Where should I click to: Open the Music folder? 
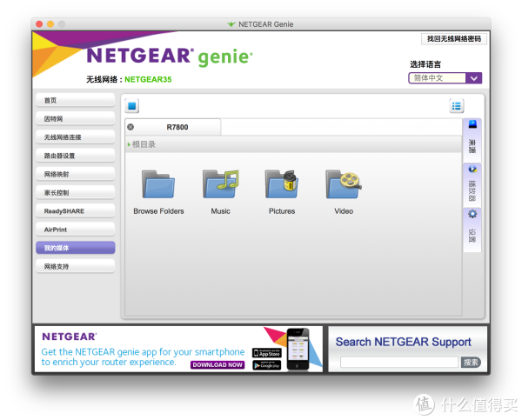tap(220, 184)
